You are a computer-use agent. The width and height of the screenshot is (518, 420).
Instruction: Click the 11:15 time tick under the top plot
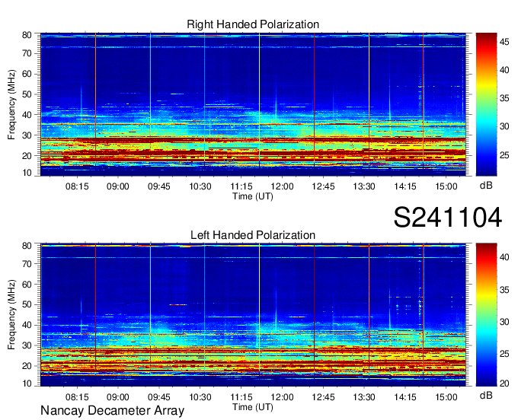241,186
